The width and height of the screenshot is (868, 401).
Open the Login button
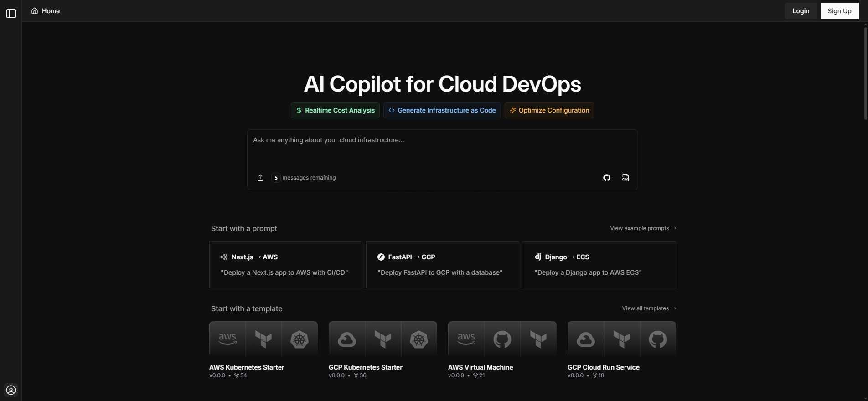(x=801, y=11)
